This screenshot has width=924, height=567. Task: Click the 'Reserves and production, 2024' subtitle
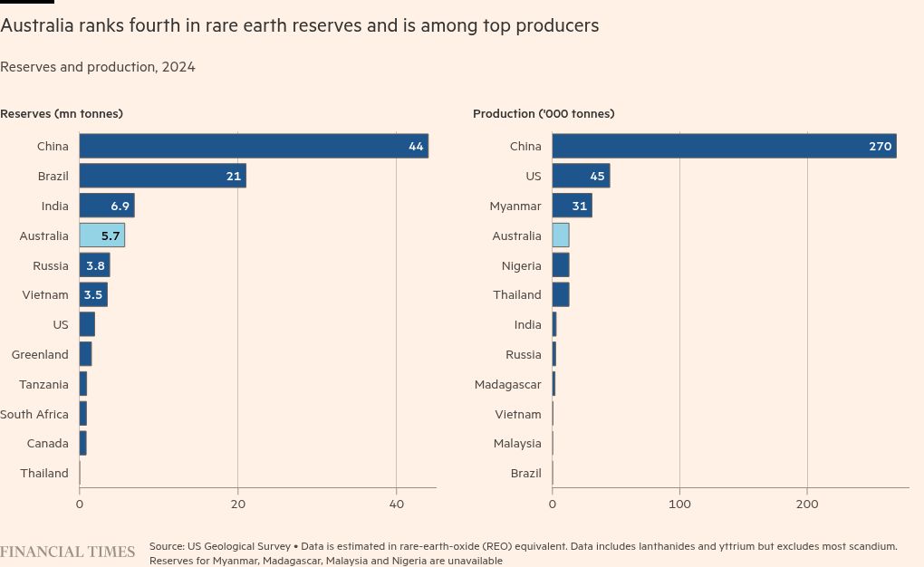click(x=98, y=67)
